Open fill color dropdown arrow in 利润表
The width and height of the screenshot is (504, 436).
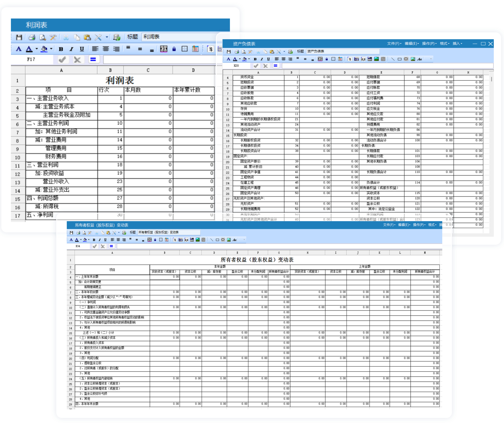point(51,49)
